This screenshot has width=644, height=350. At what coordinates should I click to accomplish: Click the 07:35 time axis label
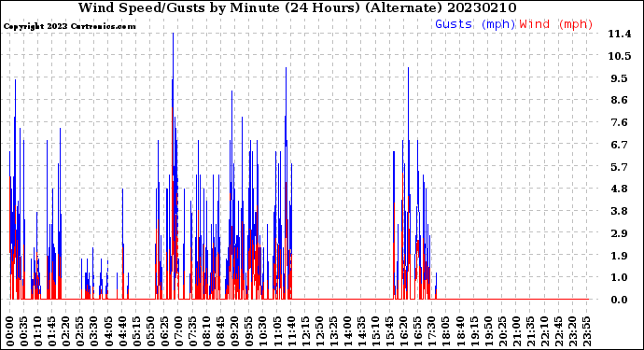[192, 331]
